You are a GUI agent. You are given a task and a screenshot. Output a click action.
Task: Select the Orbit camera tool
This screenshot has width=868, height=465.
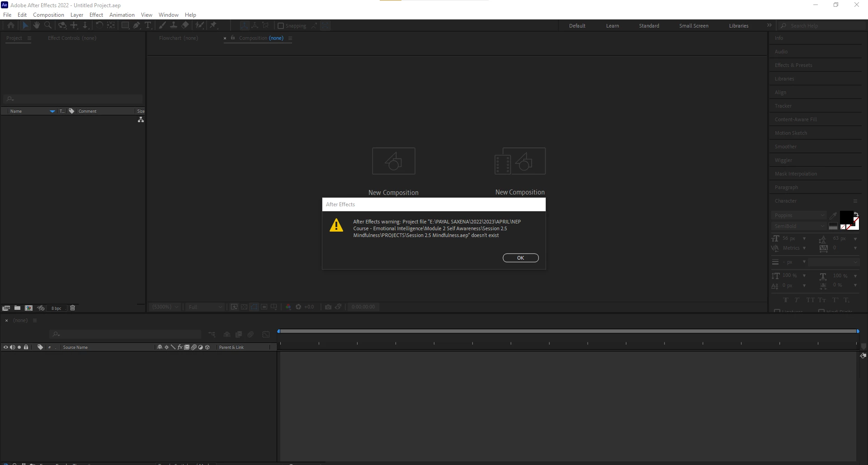(62, 25)
